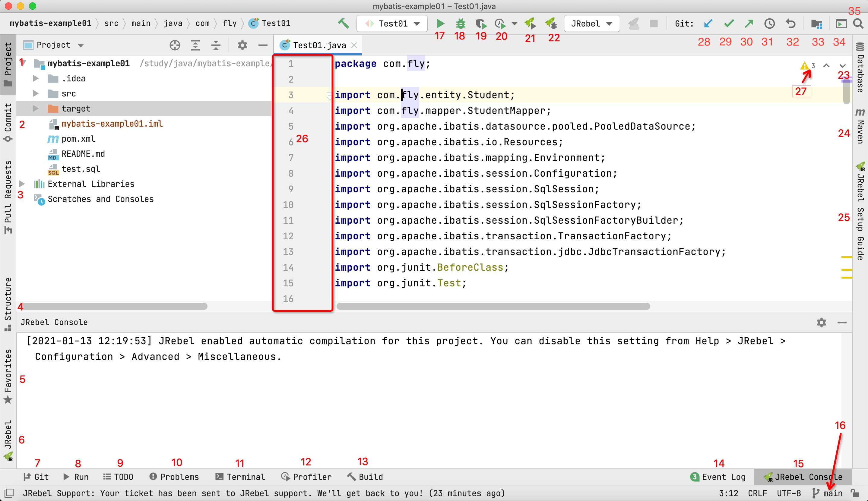The image size is (868, 501).
Task: Open the Event Log button
Action: [718, 477]
